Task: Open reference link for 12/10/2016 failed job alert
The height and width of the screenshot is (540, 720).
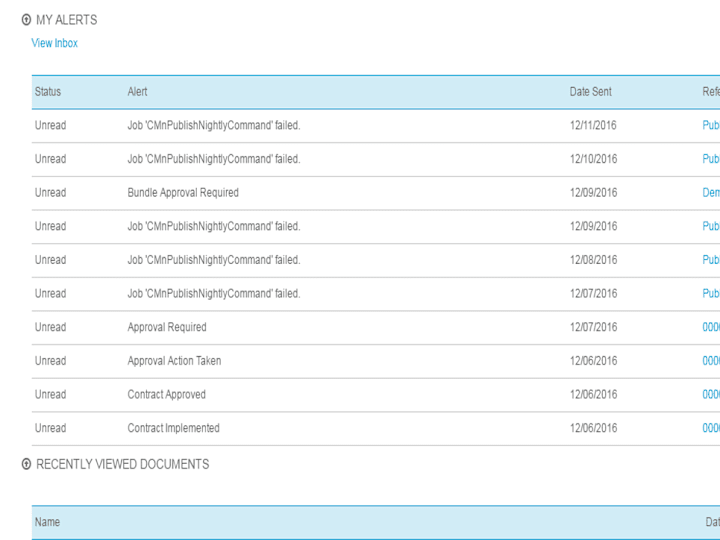Action: [x=711, y=159]
